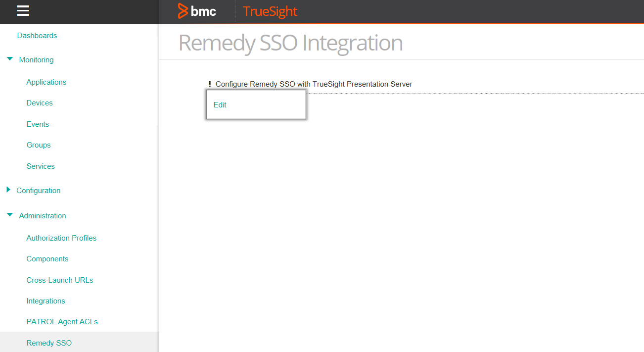
Task: Expand the Configuration section arrow
Action: (x=8, y=190)
